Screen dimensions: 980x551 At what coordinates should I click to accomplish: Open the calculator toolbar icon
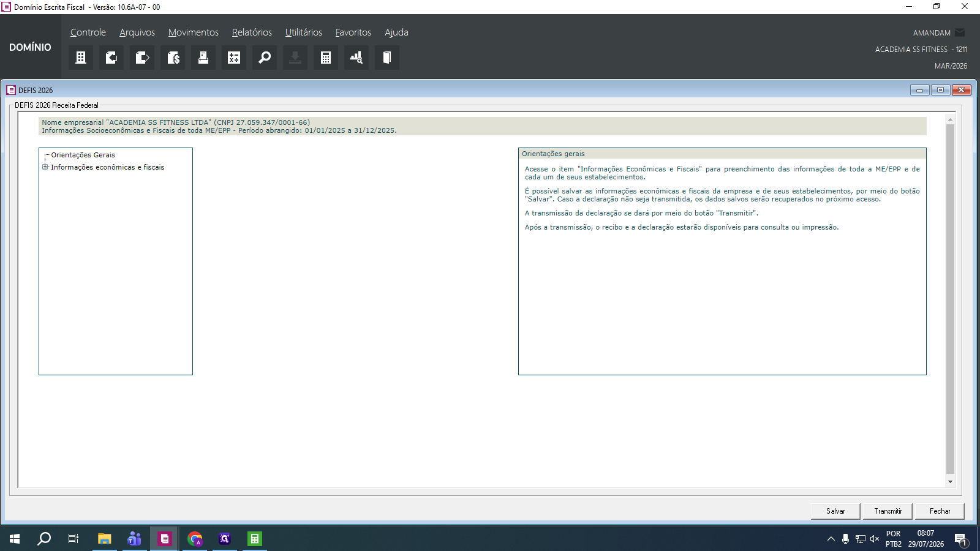pyautogui.click(x=326, y=58)
